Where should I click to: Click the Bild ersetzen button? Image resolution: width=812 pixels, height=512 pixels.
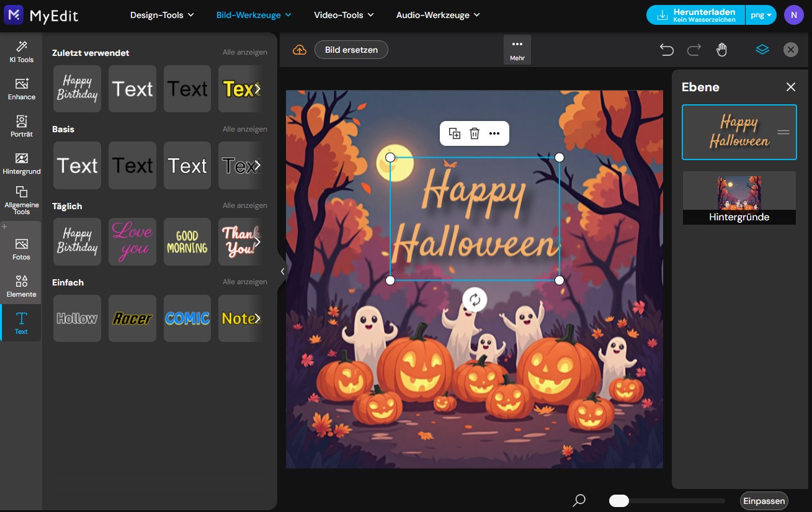click(x=351, y=50)
